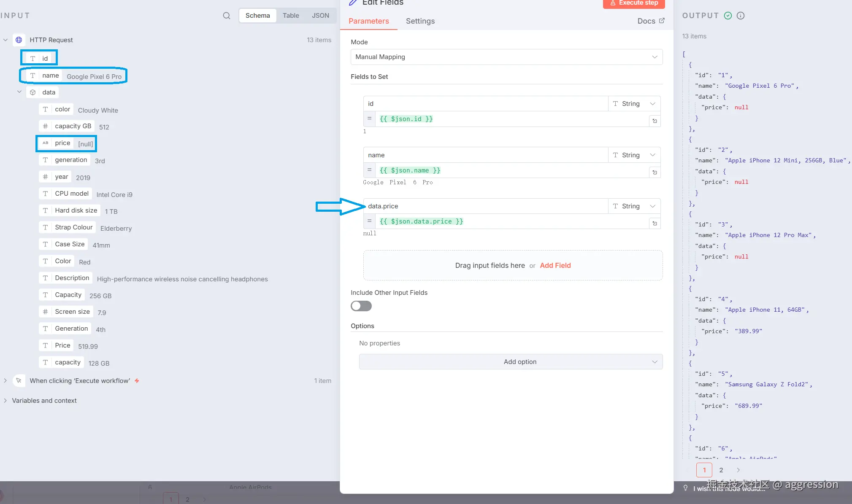Click the green output success checkmark
This screenshot has width=852, height=504.
coord(728,16)
